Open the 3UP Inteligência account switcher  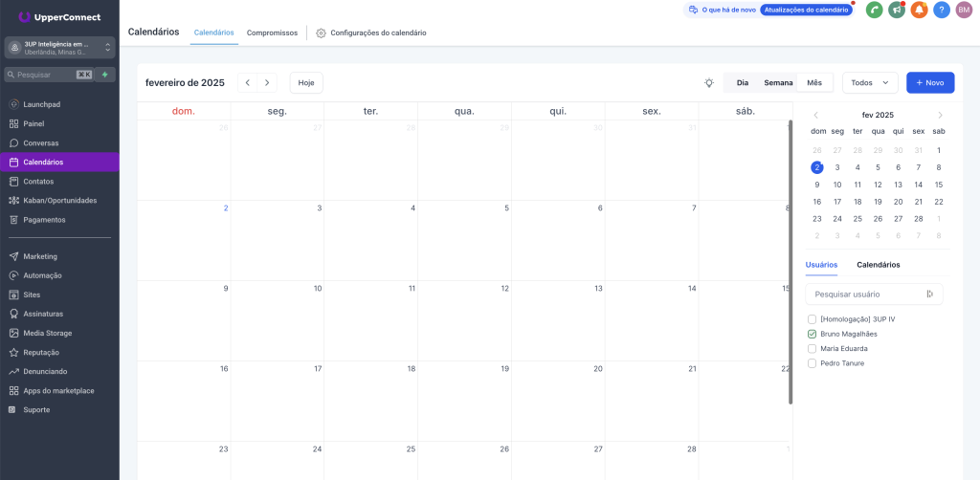click(x=59, y=48)
